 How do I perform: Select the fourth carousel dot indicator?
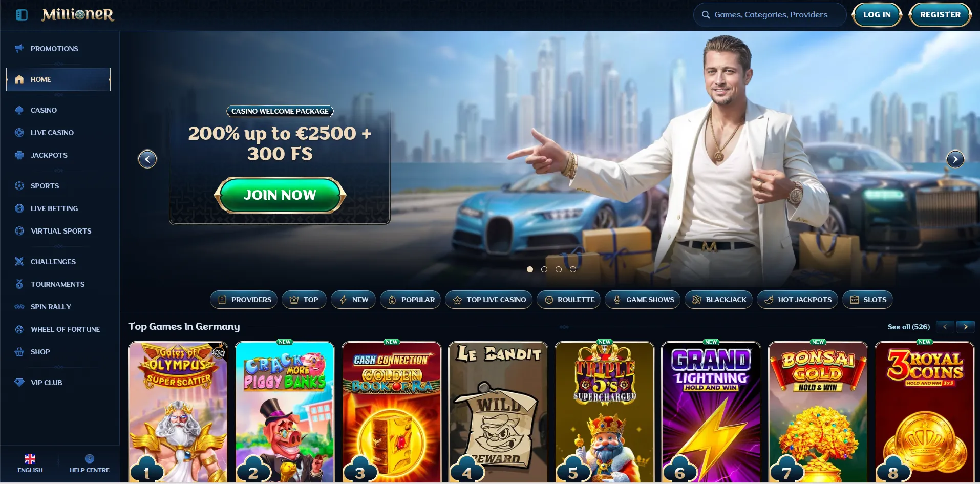click(573, 269)
